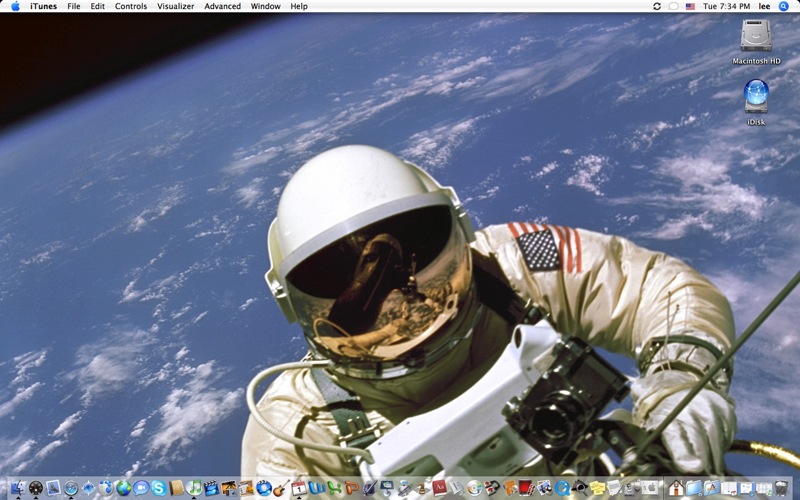Launch Safari compass icon in Dock
800x500 pixels.
pyautogui.click(x=71, y=488)
